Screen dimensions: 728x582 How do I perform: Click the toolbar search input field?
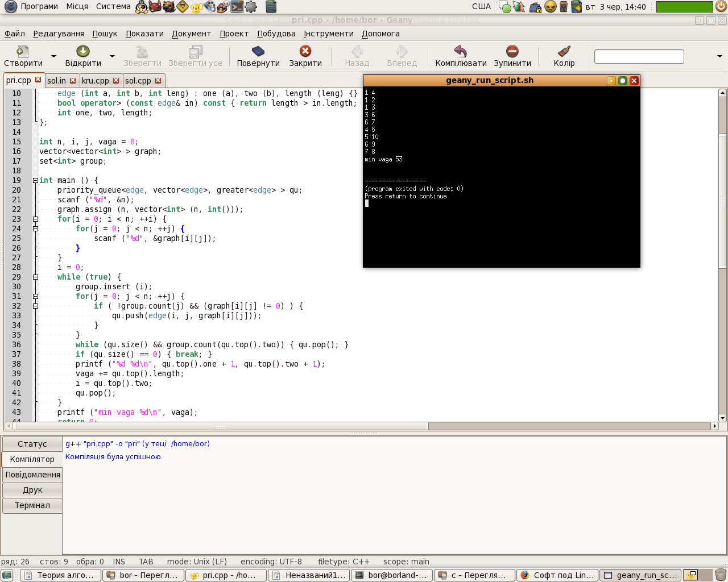pyautogui.click(x=639, y=57)
